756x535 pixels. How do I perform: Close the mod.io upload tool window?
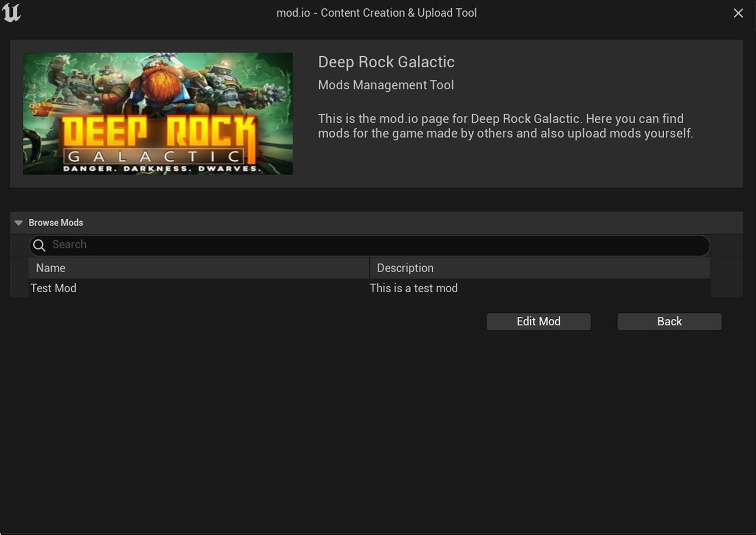pos(738,13)
